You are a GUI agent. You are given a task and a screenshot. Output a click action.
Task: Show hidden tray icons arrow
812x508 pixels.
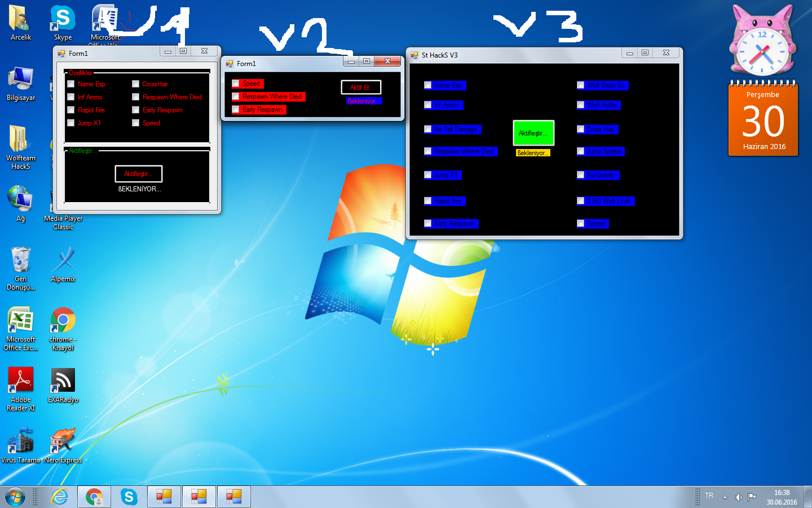pyautogui.click(x=725, y=497)
